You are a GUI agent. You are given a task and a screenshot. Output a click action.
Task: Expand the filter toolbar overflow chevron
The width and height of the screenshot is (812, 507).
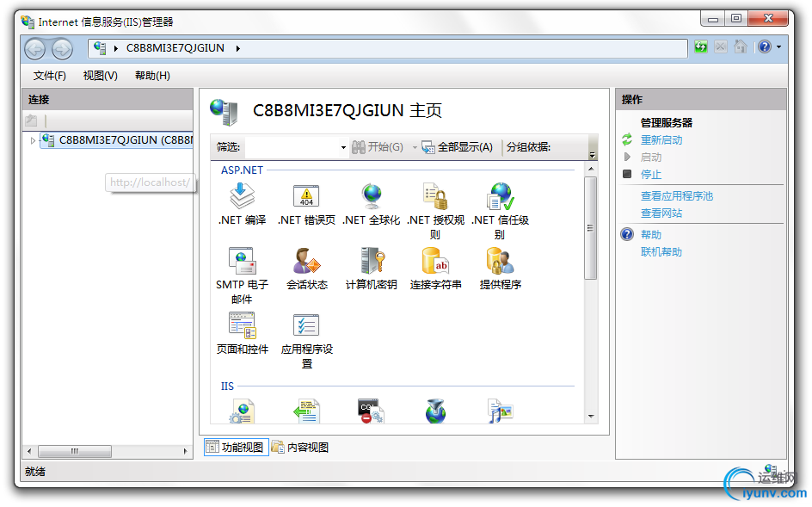tap(593, 155)
